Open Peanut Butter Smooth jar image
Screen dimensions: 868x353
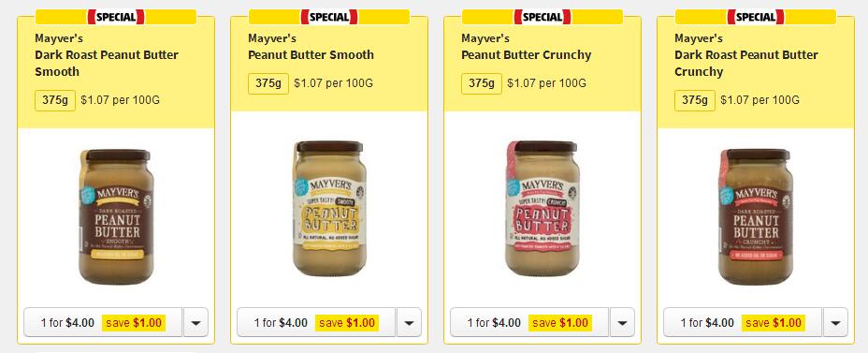point(329,209)
